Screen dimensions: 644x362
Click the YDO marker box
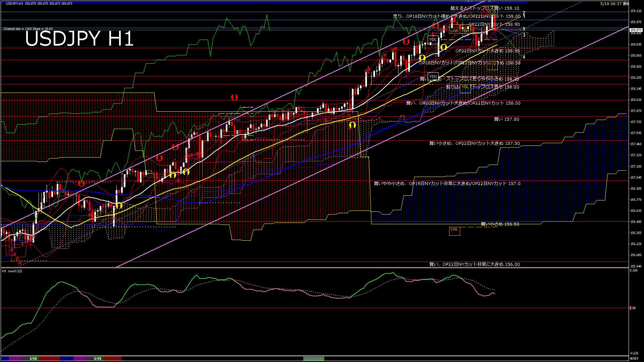[433, 76]
